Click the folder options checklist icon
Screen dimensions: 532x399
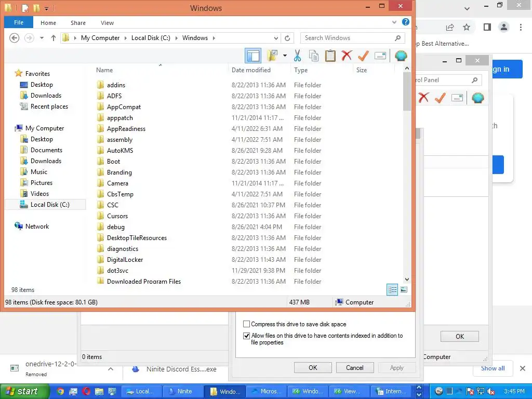272,56
